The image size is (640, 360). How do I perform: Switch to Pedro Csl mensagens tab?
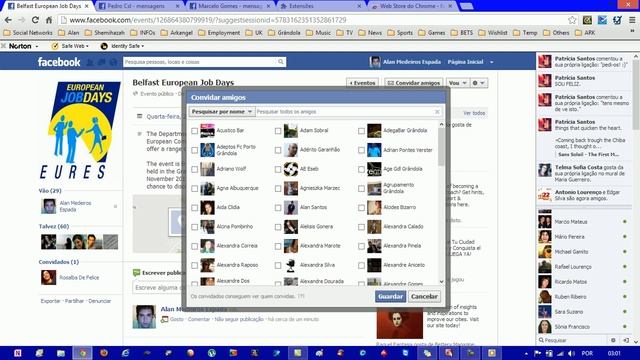tap(139, 6)
